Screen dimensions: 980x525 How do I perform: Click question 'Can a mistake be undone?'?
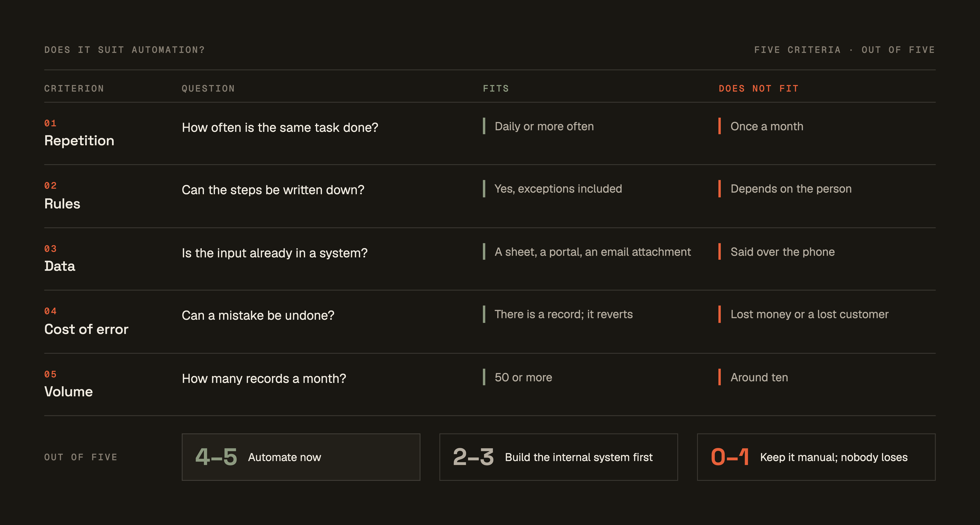[x=258, y=315]
